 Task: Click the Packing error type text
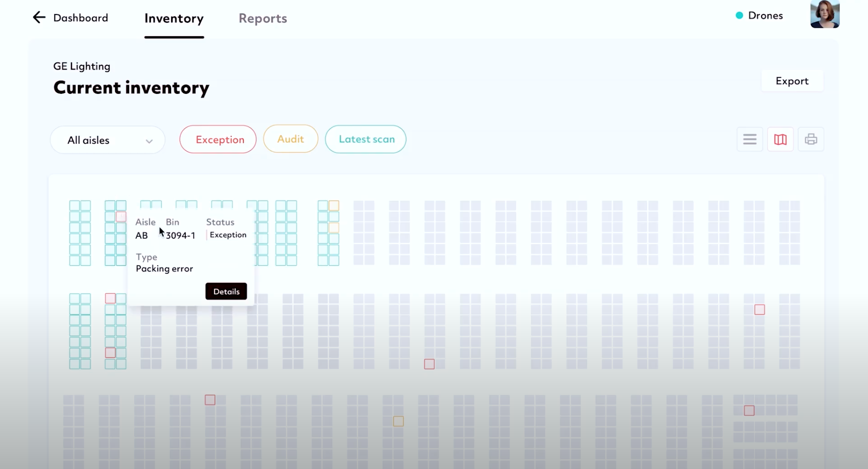click(164, 269)
